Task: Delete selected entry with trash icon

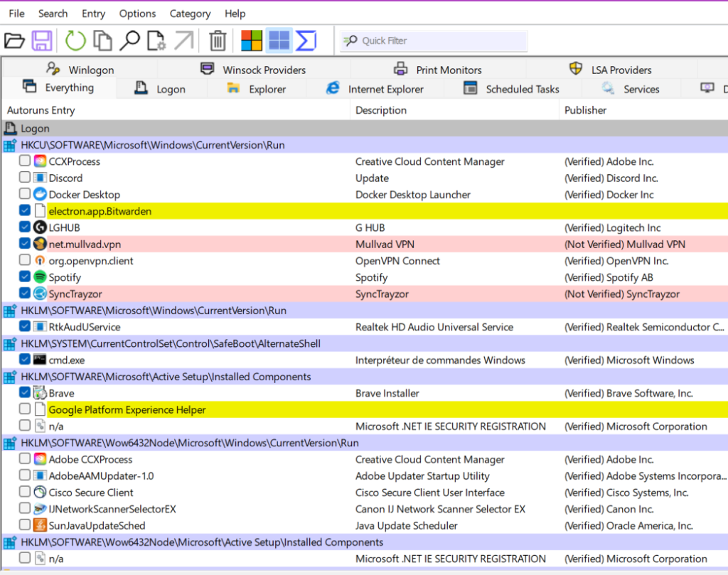Action: pos(218,41)
